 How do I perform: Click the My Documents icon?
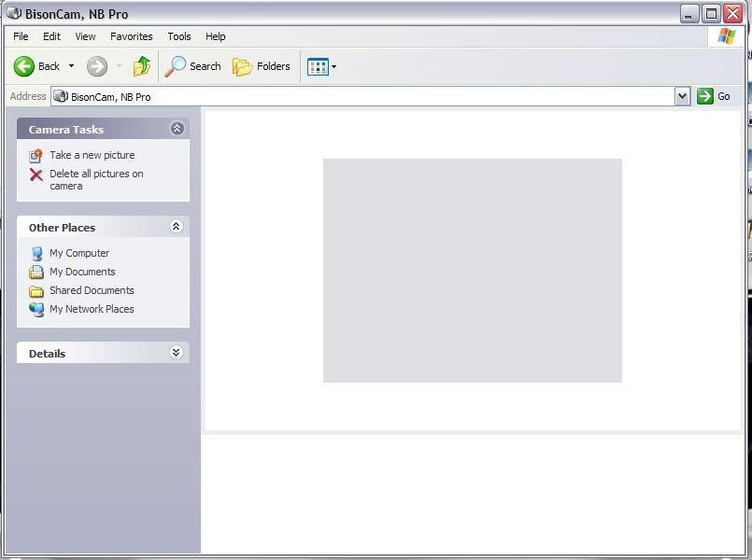[36, 273]
